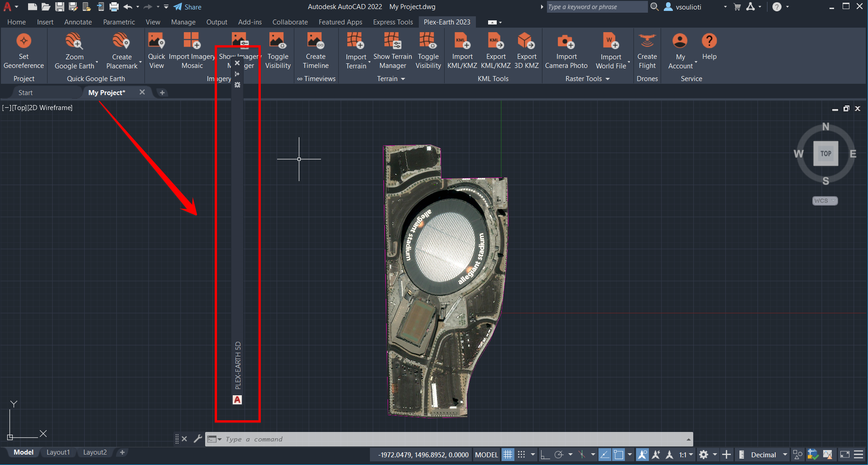Open the Featured Apps tab
868x465 pixels.
pyautogui.click(x=340, y=22)
